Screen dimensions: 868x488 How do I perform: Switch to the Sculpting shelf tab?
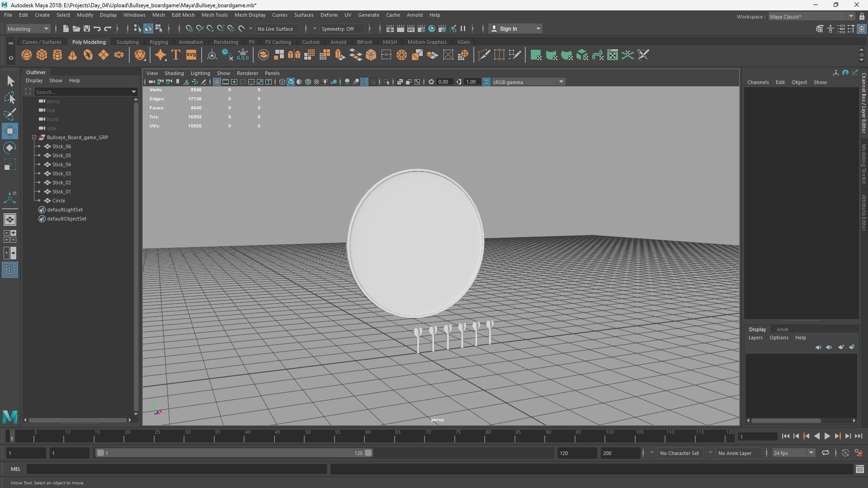click(127, 42)
